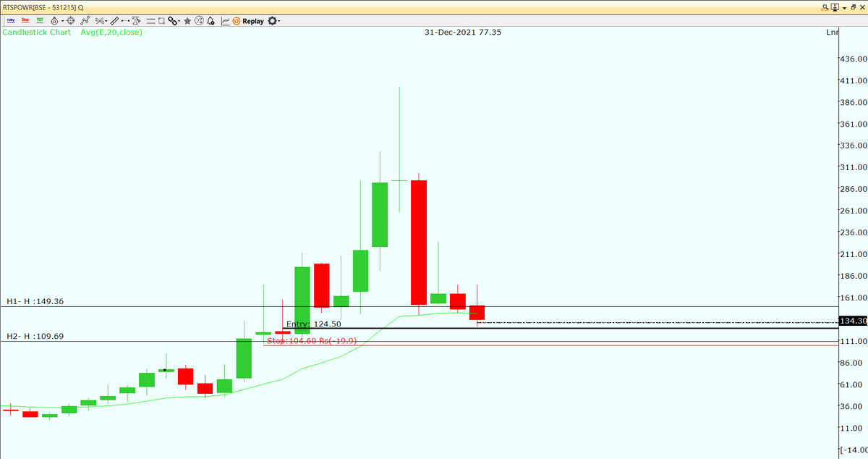The height and width of the screenshot is (459, 868).
Task: Select the rectangle drawing tool
Action: point(161,21)
